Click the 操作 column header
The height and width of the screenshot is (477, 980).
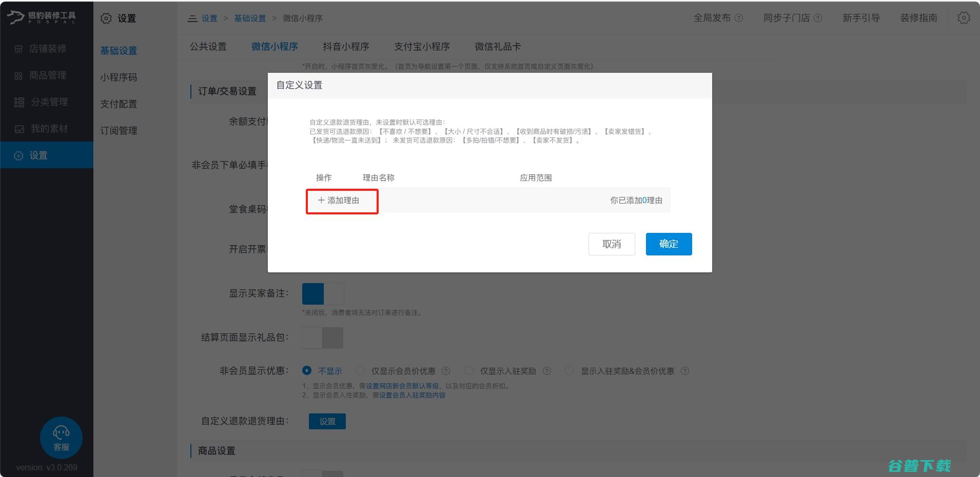324,178
